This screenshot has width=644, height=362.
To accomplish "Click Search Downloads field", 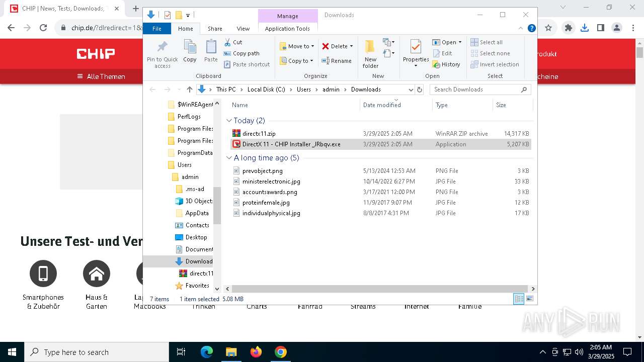I will pos(481,89).
